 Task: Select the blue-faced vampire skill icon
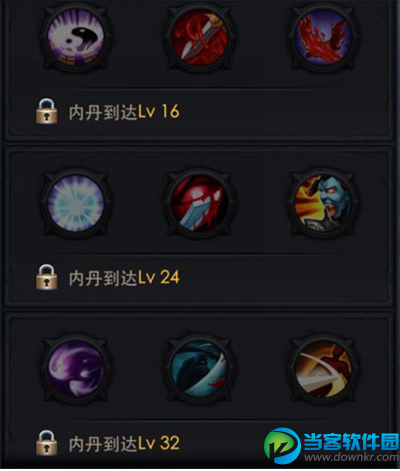click(323, 203)
